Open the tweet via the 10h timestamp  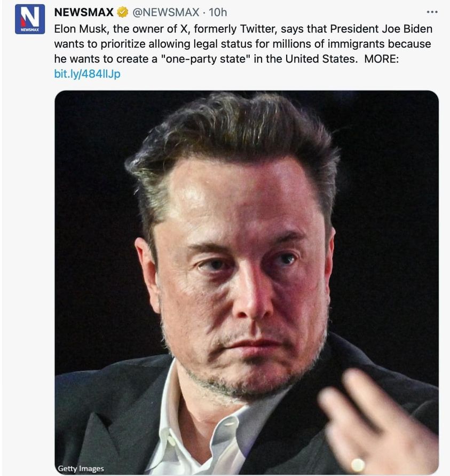pyautogui.click(x=218, y=12)
